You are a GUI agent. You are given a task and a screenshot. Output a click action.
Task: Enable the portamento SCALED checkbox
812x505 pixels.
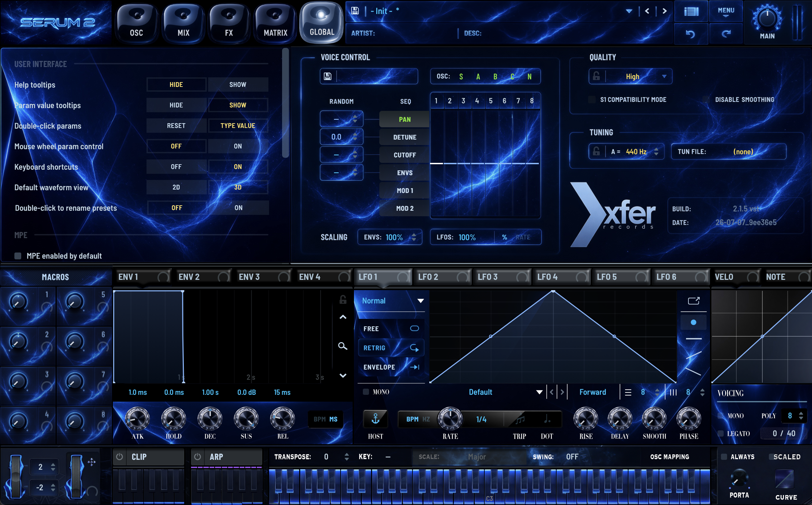tap(771, 457)
